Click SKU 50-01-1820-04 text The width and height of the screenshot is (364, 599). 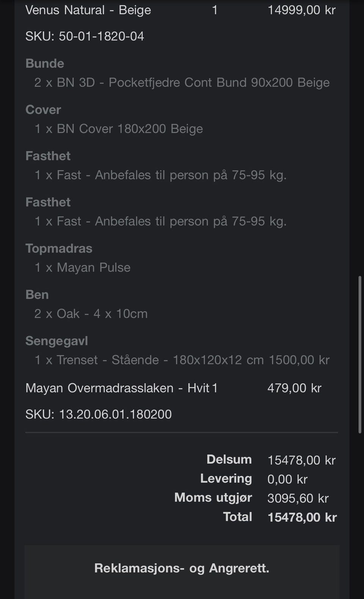click(x=85, y=36)
